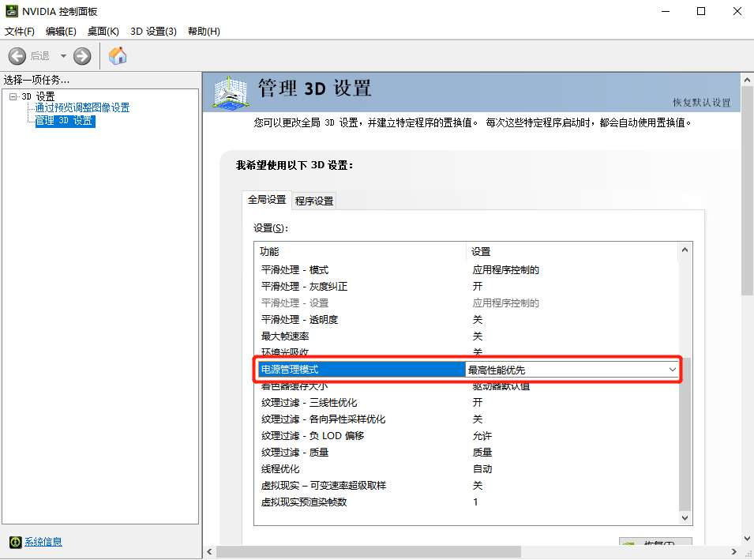Select the 纹理过滤 - 质量 row

click(466, 453)
